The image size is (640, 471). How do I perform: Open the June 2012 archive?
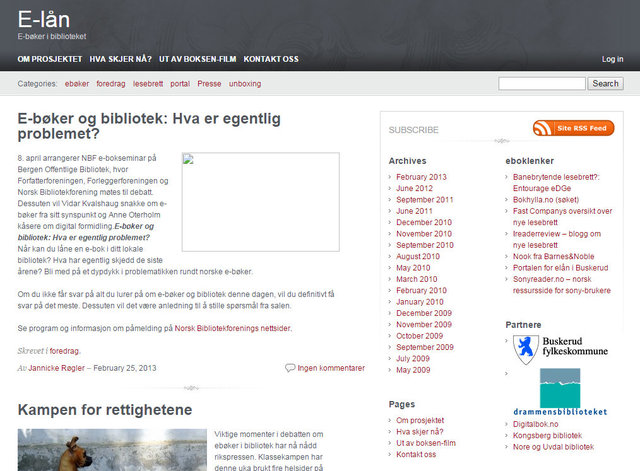point(414,189)
